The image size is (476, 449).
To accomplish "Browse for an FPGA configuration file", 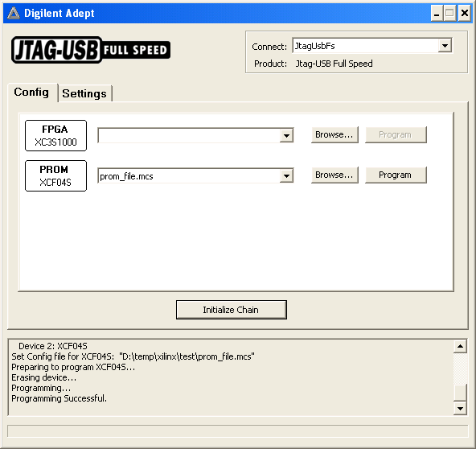I will pos(334,134).
